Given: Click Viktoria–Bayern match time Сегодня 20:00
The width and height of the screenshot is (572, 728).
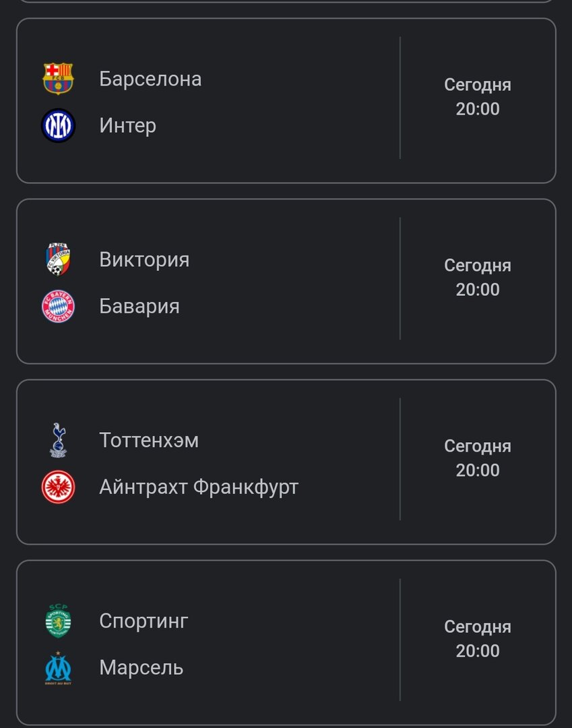Looking at the screenshot, I should point(478,278).
